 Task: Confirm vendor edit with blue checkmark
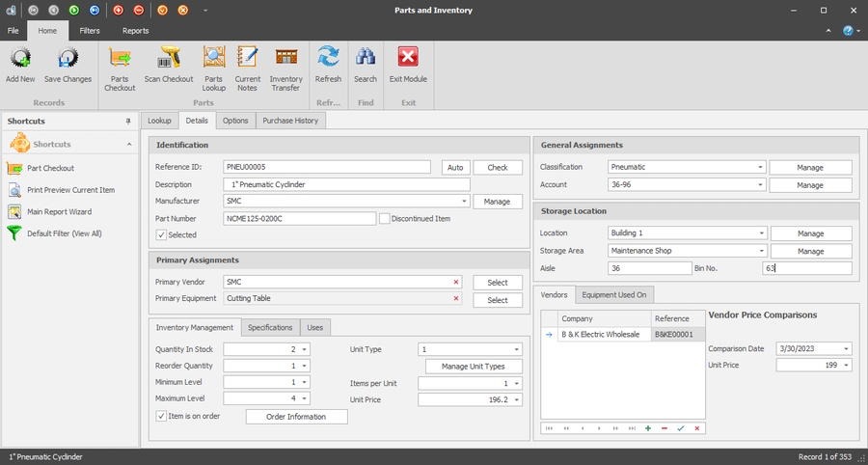pos(680,428)
